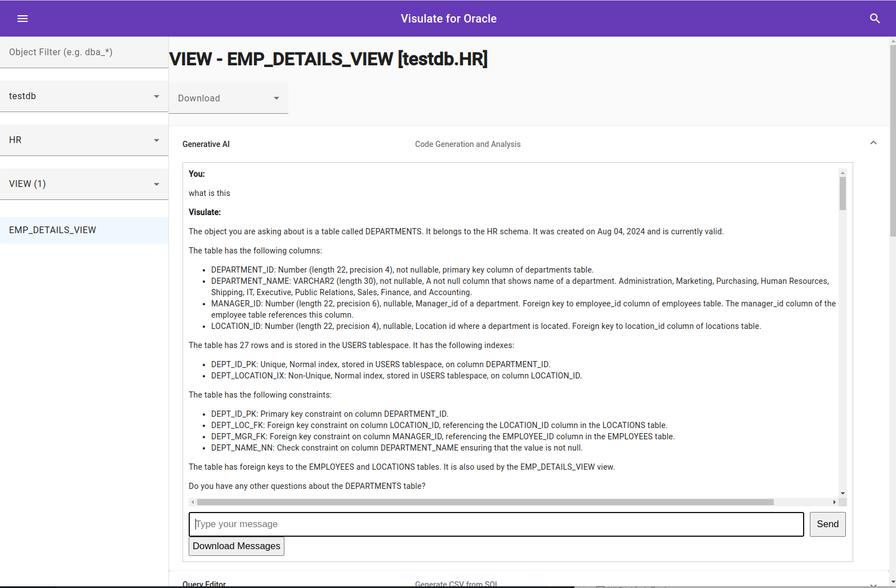Click the VIEW - EMP_DETAILS_VIEW heading
The height and width of the screenshot is (588, 896).
coord(328,59)
